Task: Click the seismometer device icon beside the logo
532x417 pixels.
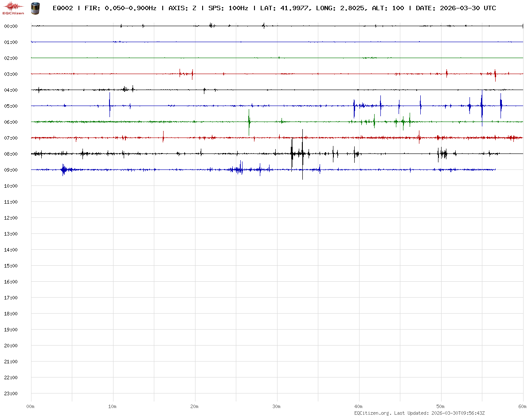Action: click(x=35, y=8)
